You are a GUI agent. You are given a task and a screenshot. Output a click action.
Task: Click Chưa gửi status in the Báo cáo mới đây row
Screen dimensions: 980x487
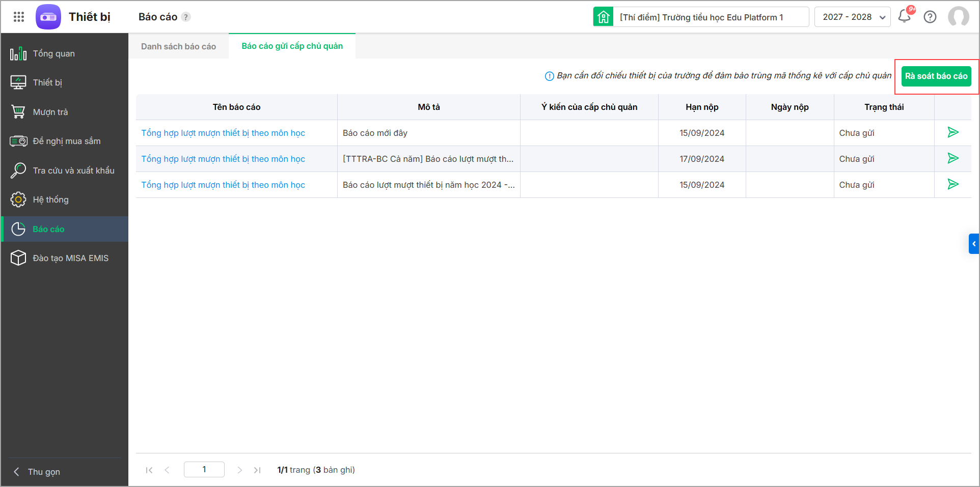[857, 133]
